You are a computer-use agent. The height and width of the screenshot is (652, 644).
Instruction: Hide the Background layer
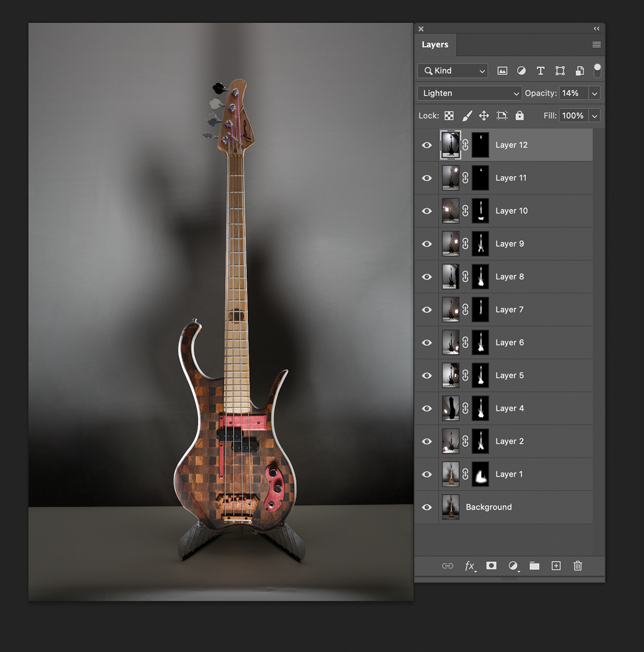[x=427, y=507]
